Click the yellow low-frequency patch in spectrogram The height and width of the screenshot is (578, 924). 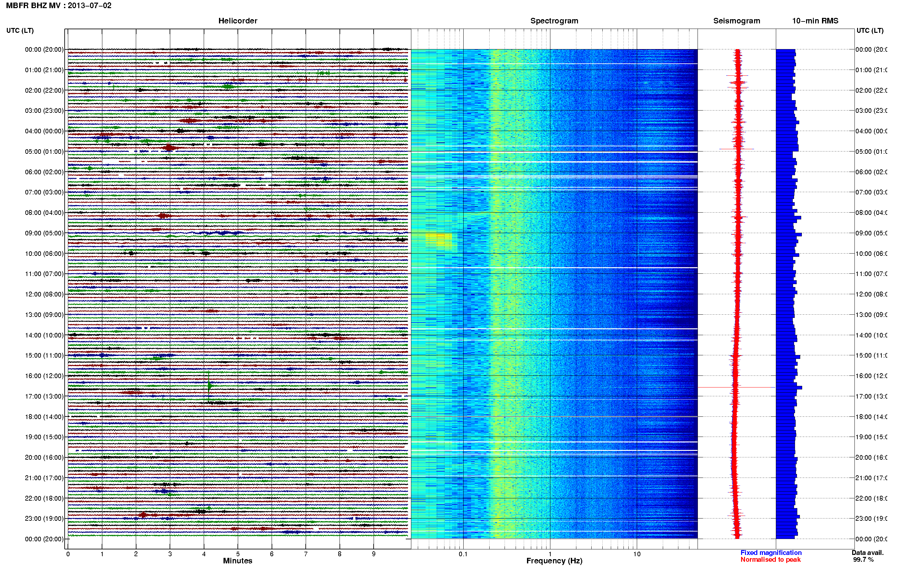(x=439, y=241)
